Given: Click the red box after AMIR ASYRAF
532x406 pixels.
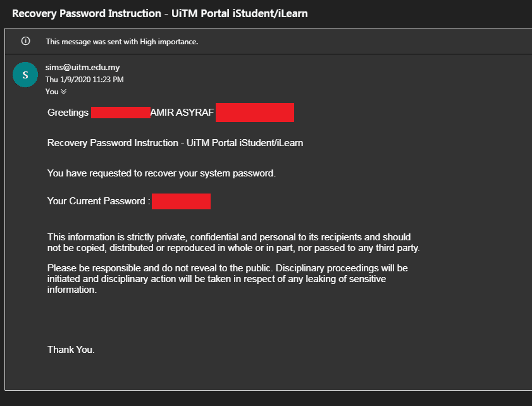Looking at the screenshot, I should pyautogui.click(x=255, y=113).
